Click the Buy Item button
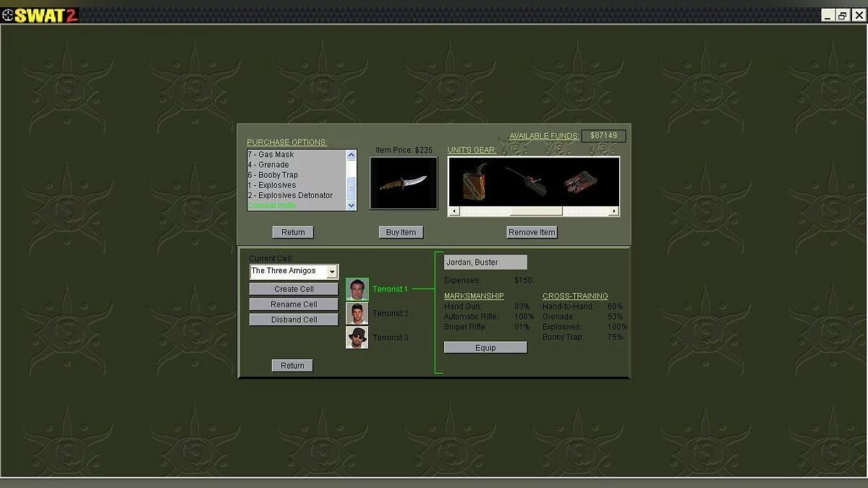This screenshot has width=868, height=488. (401, 232)
